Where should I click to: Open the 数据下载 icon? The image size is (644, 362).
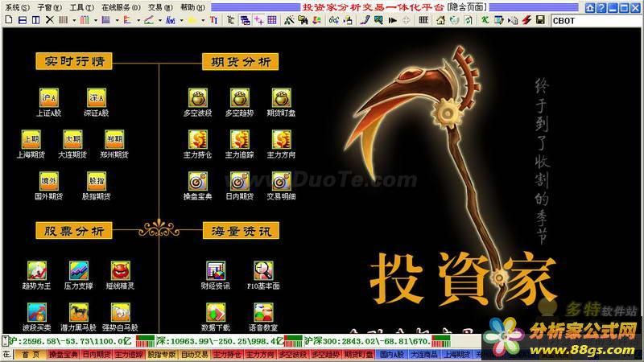tap(216, 312)
